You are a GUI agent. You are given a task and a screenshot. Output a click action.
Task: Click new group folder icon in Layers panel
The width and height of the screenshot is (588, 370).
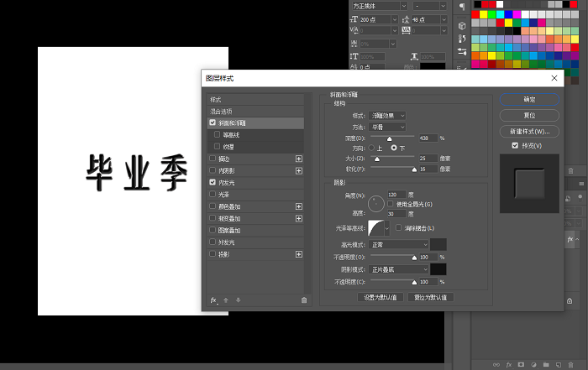click(546, 365)
